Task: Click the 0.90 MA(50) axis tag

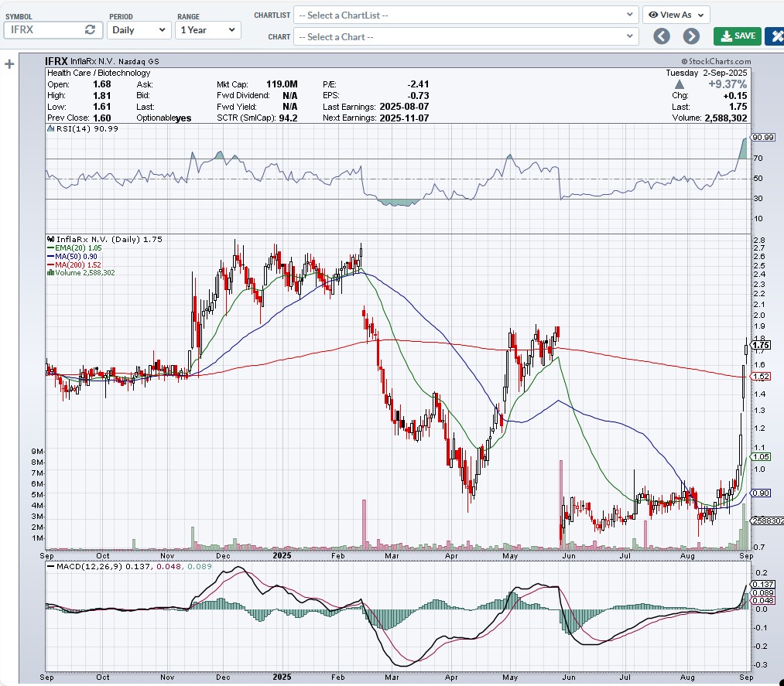Action: 761,493
